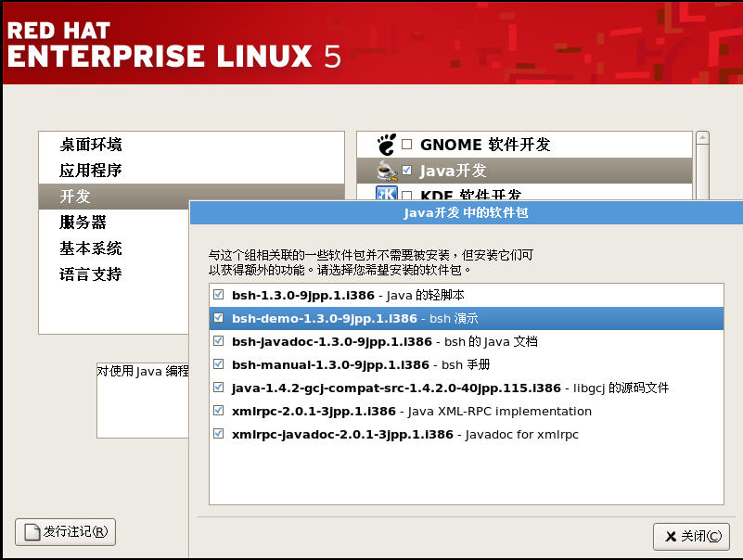The width and height of the screenshot is (743, 560).
Task: Uncheck bsh-manual-1.3.0-9jpp.1.i386 package
Action: pos(218,364)
